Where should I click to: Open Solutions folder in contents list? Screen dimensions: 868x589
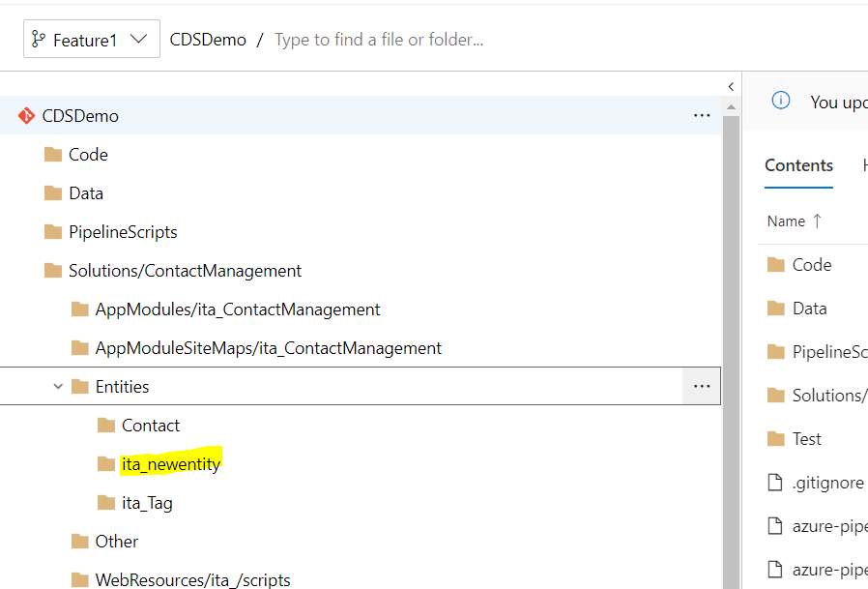[829, 395]
